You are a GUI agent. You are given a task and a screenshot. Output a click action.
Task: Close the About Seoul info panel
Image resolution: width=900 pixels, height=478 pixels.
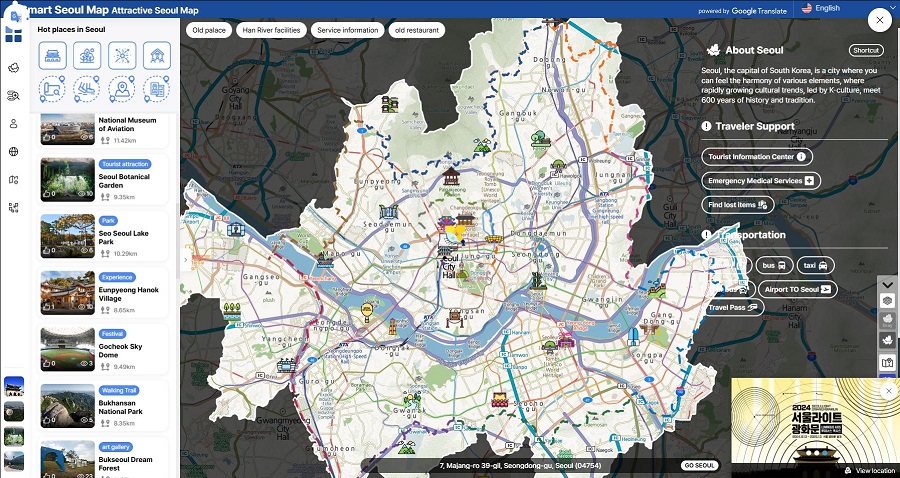pyautogui.click(x=878, y=19)
